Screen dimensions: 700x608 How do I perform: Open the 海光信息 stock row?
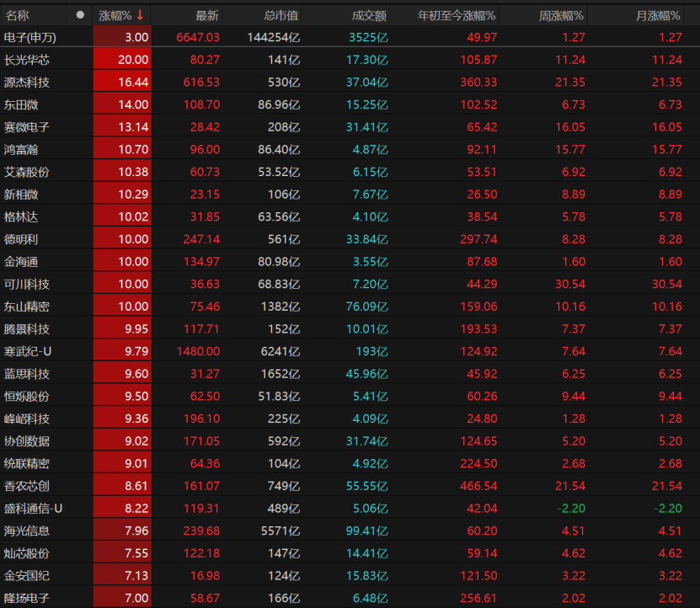[x=27, y=531]
